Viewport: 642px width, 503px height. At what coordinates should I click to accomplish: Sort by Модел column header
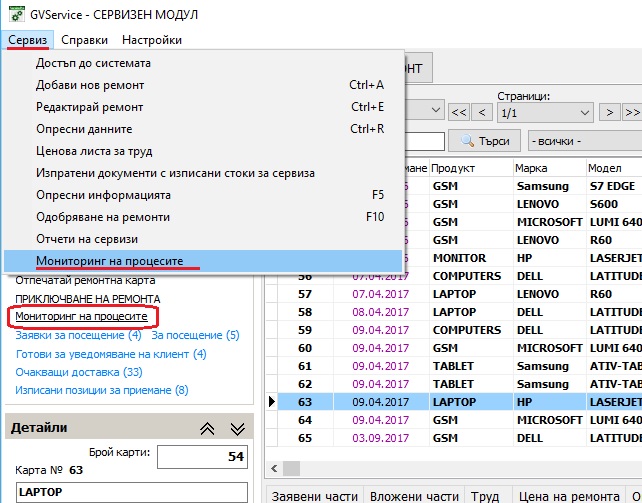coord(614,168)
